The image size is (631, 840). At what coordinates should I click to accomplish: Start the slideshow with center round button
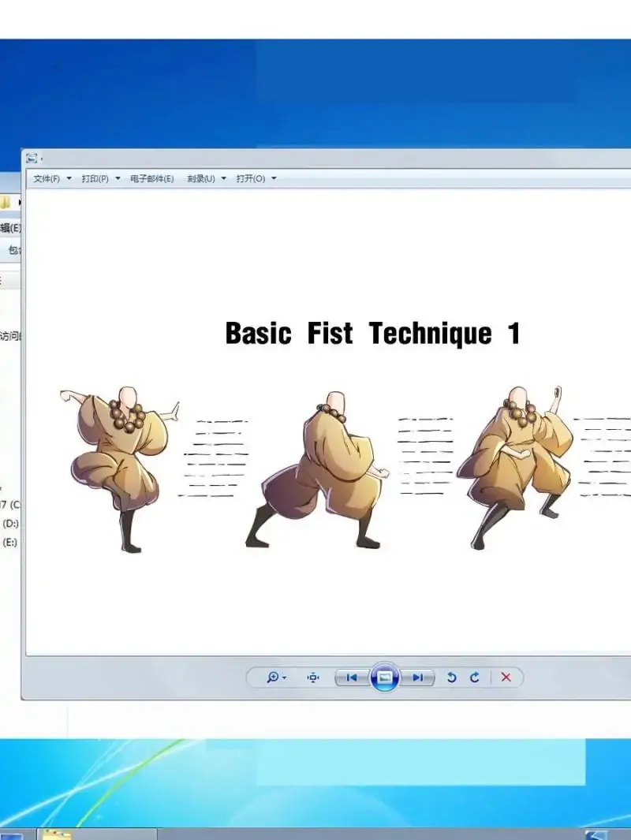[x=384, y=678]
